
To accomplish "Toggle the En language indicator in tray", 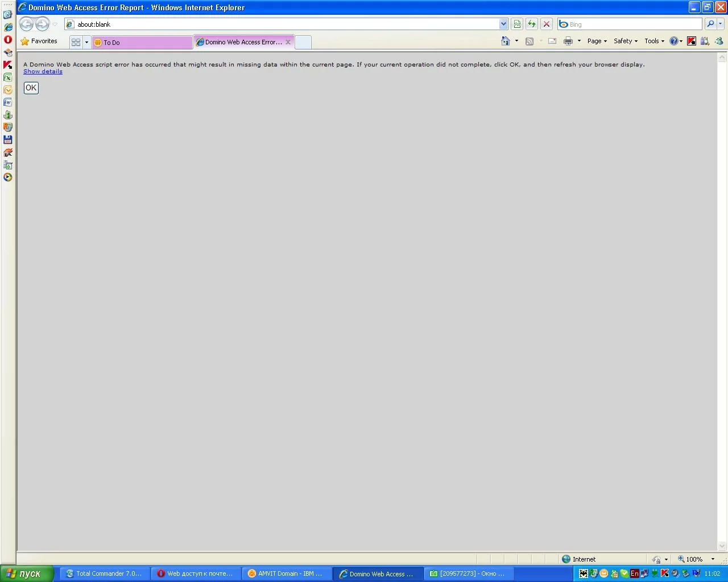I will [x=634, y=573].
